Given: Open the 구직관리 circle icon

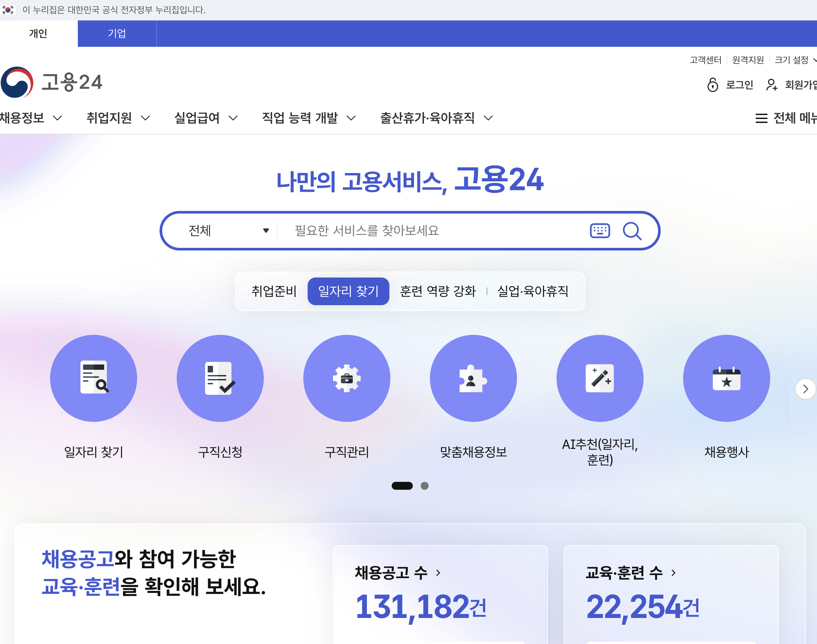Looking at the screenshot, I should [347, 378].
